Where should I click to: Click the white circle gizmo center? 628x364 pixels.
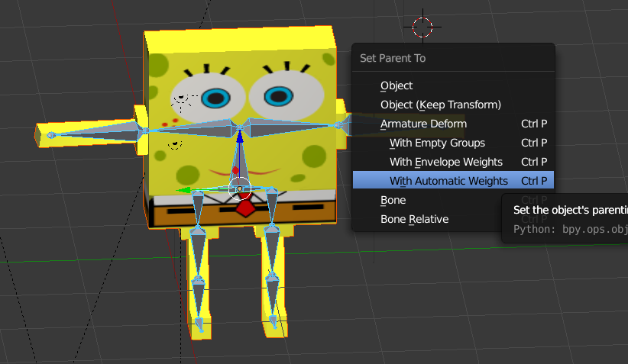pos(239,188)
